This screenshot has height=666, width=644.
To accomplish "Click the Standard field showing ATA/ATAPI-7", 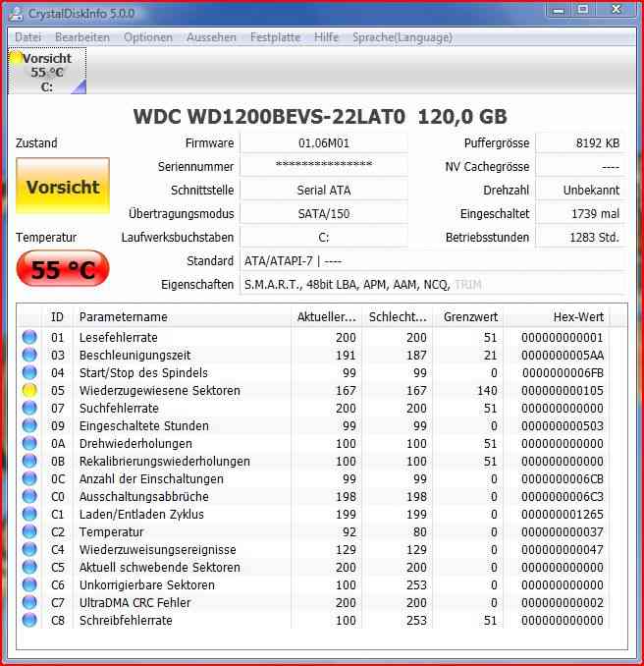I will click(x=433, y=260).
